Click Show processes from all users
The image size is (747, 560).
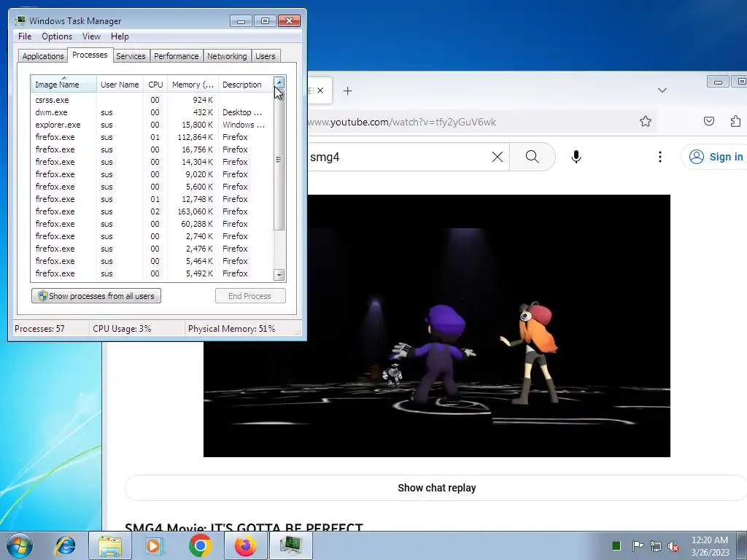coord(96,296)
